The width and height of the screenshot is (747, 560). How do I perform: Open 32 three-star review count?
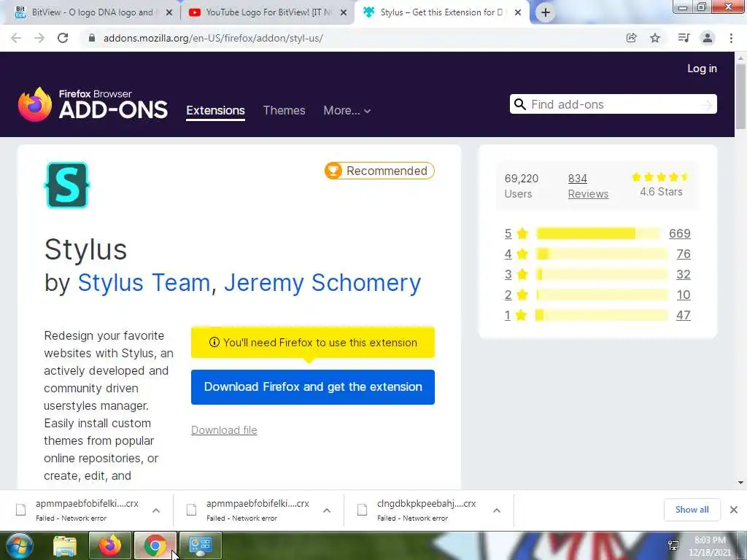pos(683,274)
